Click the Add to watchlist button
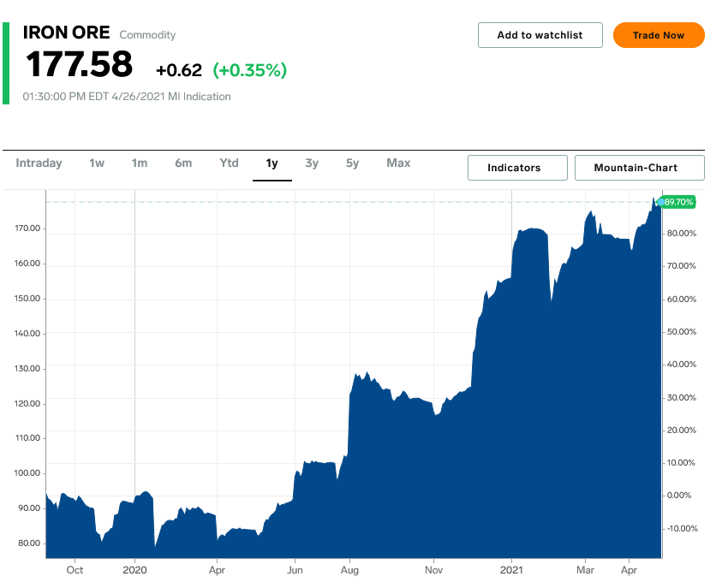 coord(540,35)
